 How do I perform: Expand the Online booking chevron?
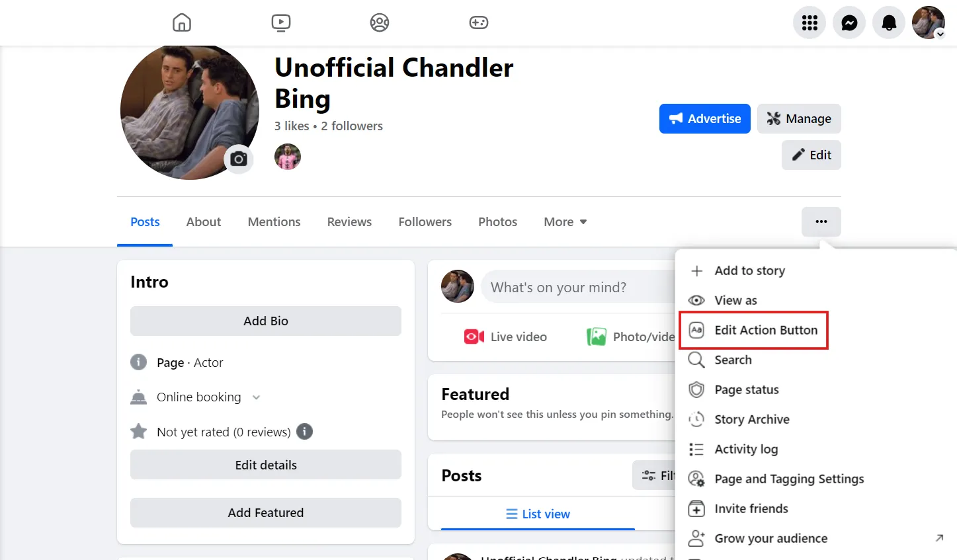tap(257, 397)
